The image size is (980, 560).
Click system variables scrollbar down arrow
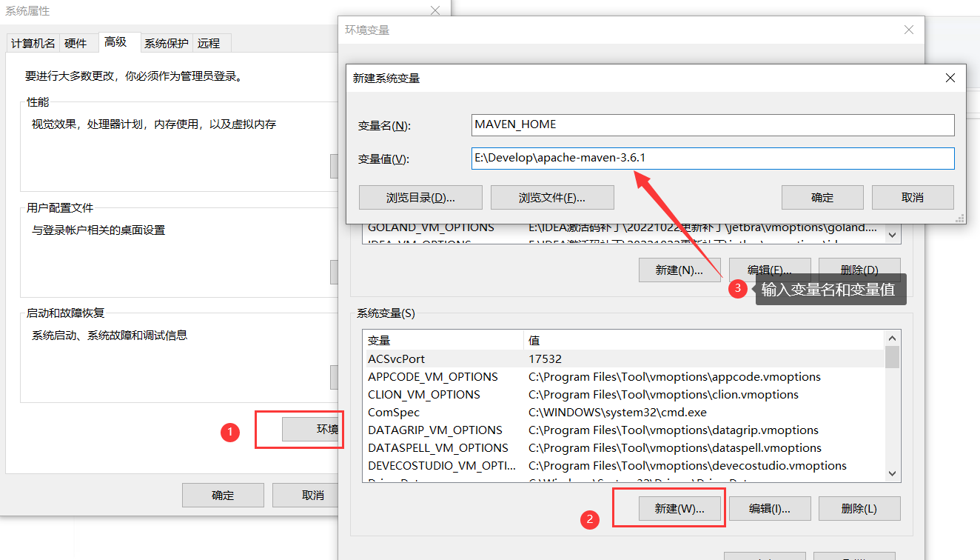(893, 473)
